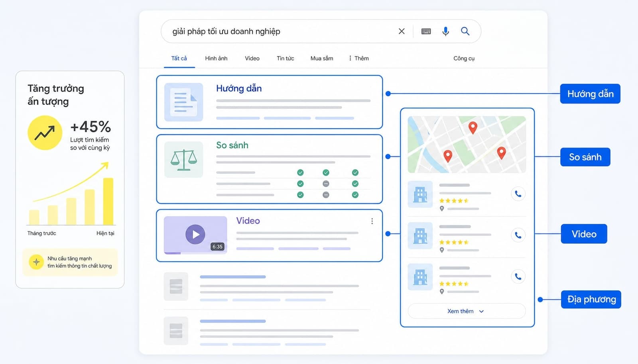Select the top map pin
The height and width of the screenshot is (364, 638).
coord(473,128)
